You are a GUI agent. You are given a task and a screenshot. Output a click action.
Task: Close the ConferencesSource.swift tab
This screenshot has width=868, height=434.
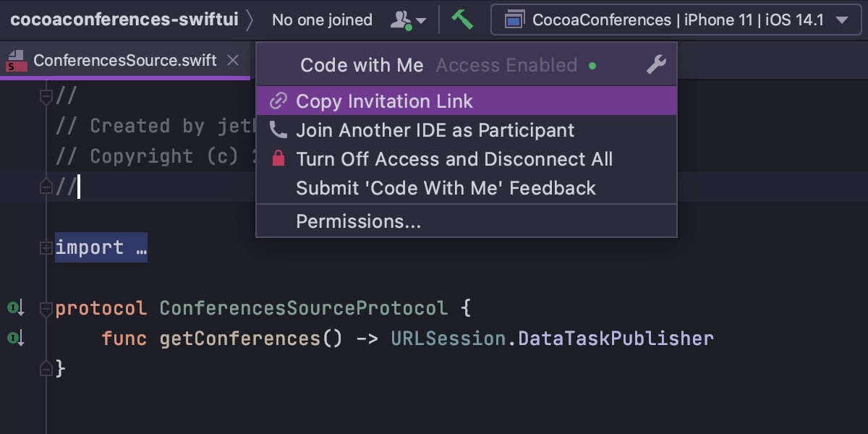[233, 60]
